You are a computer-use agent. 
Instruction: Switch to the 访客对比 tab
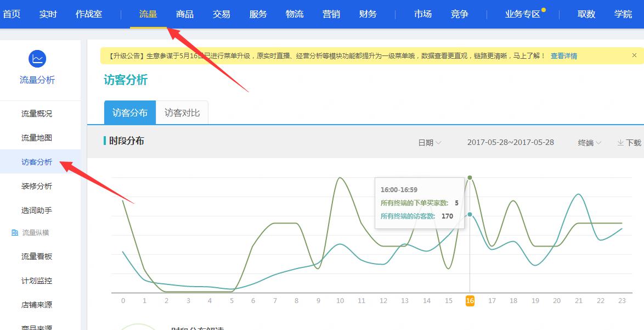coord(182,113)
